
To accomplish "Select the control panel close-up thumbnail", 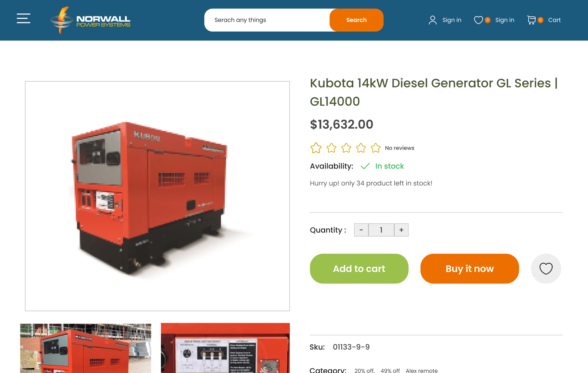I will (x=225, y=348).
